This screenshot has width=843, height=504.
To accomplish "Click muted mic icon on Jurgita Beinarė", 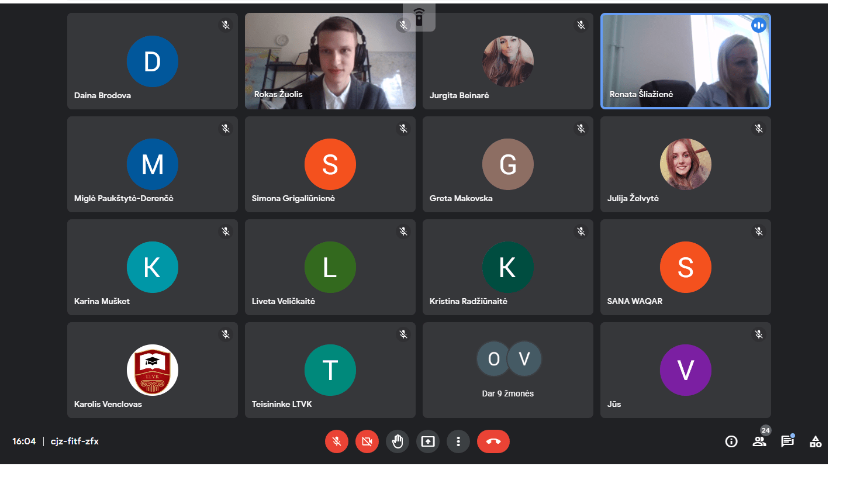I will 581,25.
